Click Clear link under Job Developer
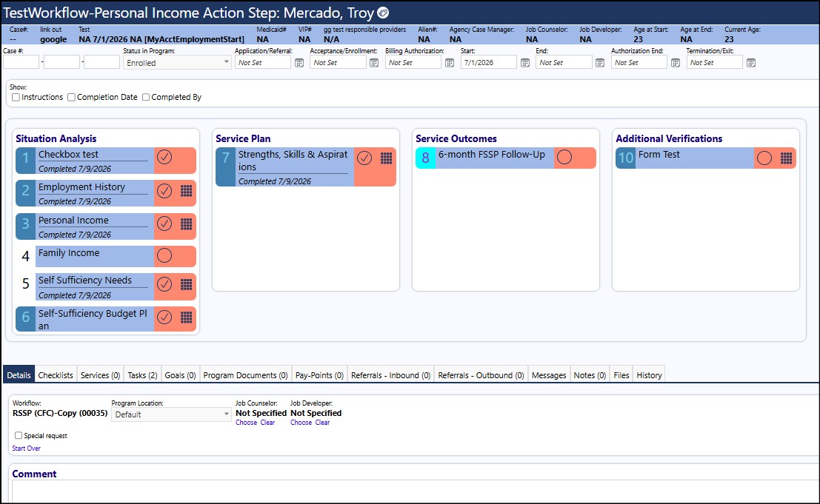The height and width of the screenshot is (504, 820). (x=323, y=423)
